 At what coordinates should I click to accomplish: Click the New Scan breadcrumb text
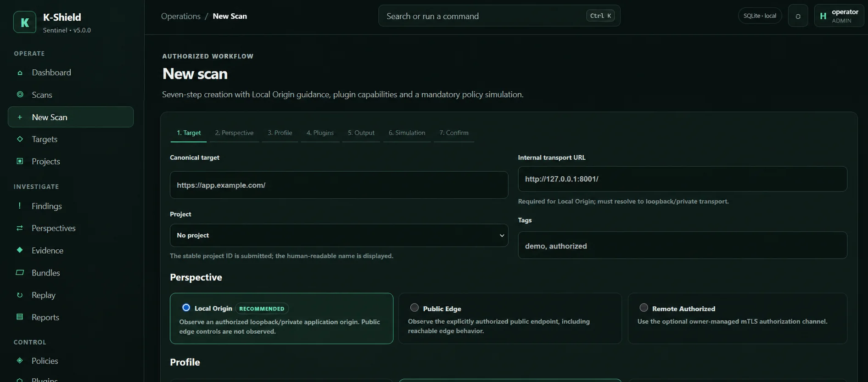point(230,16)
